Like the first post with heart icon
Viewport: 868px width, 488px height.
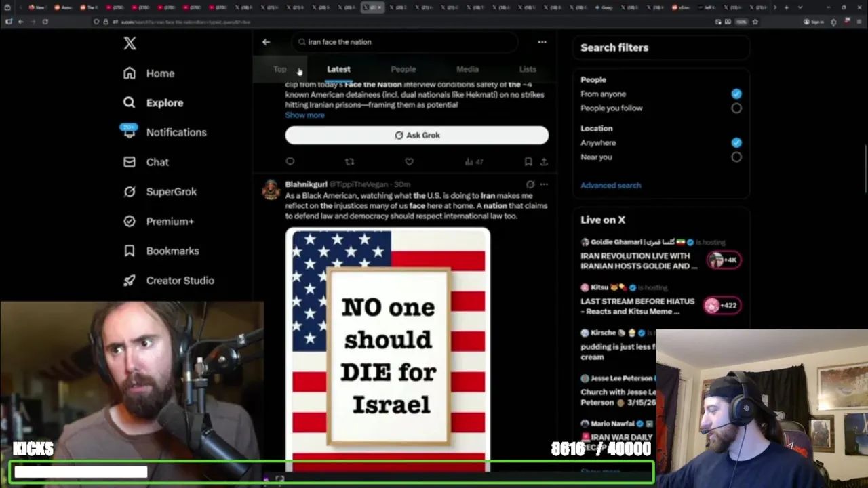(409, 161)
